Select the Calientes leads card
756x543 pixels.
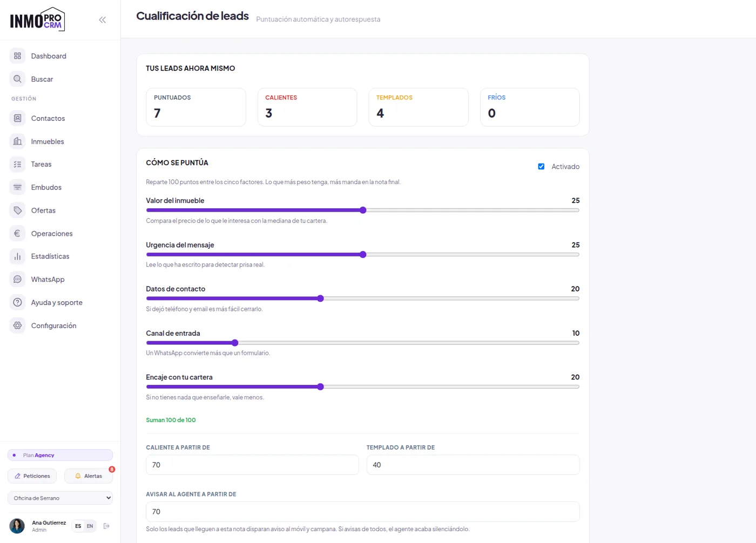pos(307,107)
